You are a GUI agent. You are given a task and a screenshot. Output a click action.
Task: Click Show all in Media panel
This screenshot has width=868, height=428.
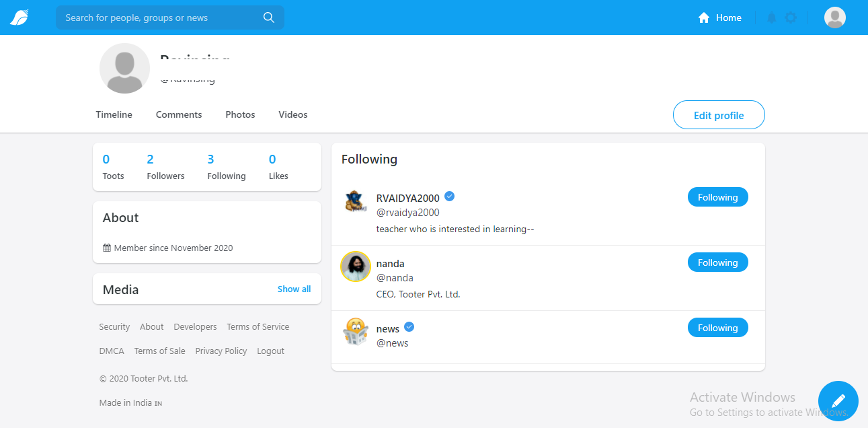pos(294,289)
